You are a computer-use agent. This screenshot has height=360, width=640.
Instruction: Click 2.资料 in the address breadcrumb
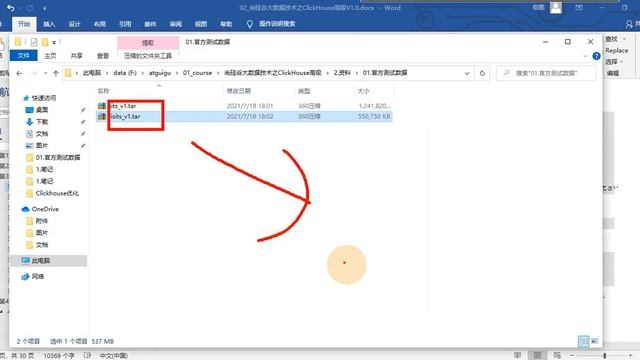(x=342, y=73)
